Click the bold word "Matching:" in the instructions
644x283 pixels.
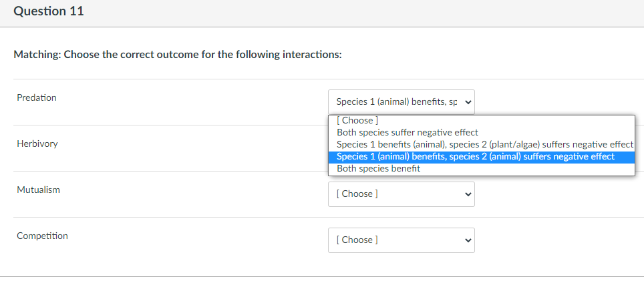coord(37,55)
